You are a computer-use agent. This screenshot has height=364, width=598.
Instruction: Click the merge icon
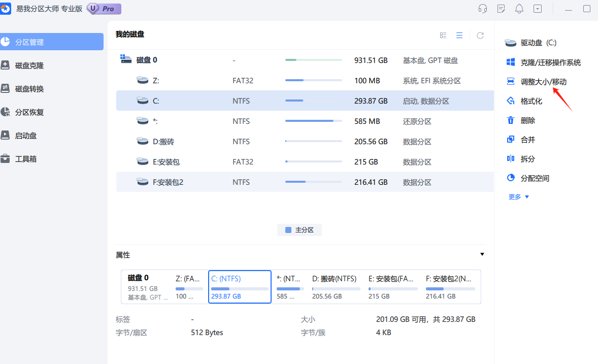coord(511,139)
